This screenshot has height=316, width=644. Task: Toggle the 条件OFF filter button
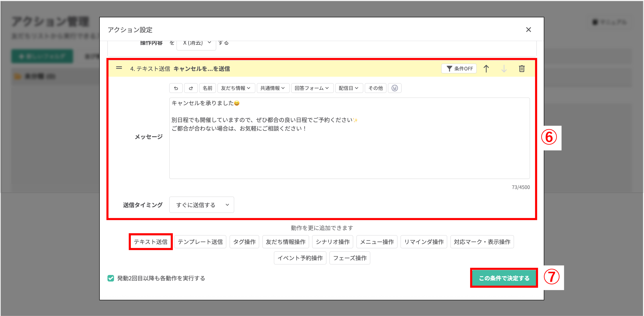[x=459, y=69]
